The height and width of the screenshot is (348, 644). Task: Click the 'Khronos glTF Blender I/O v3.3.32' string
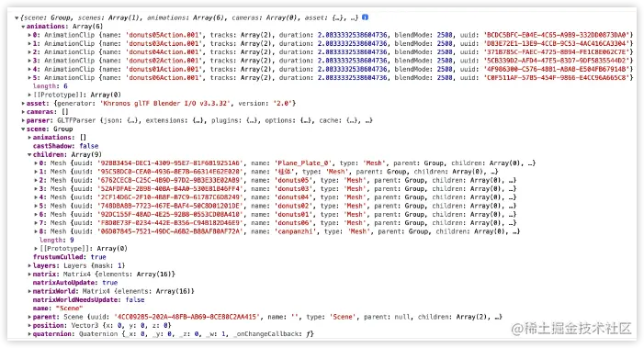pyautogui.click(x=165, y=104)
